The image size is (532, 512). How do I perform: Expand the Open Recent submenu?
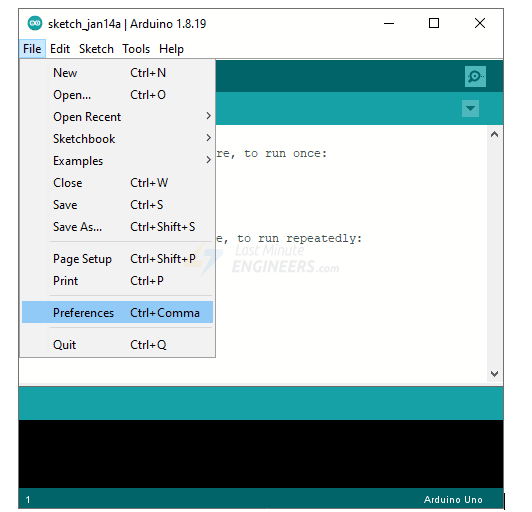(117, 117)
